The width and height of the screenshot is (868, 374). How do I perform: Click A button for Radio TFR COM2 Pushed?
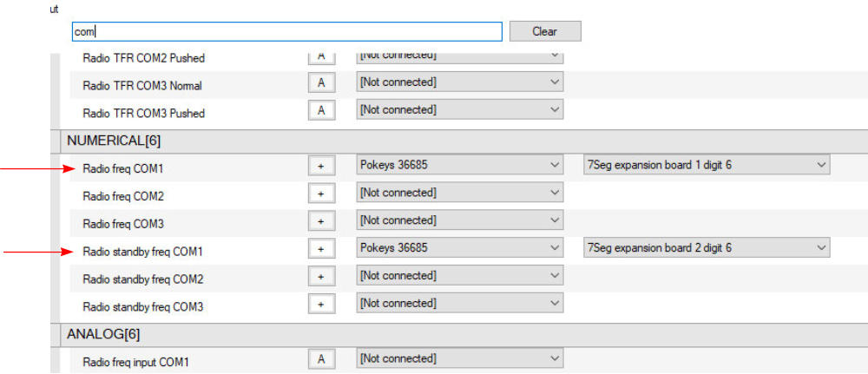320,56
